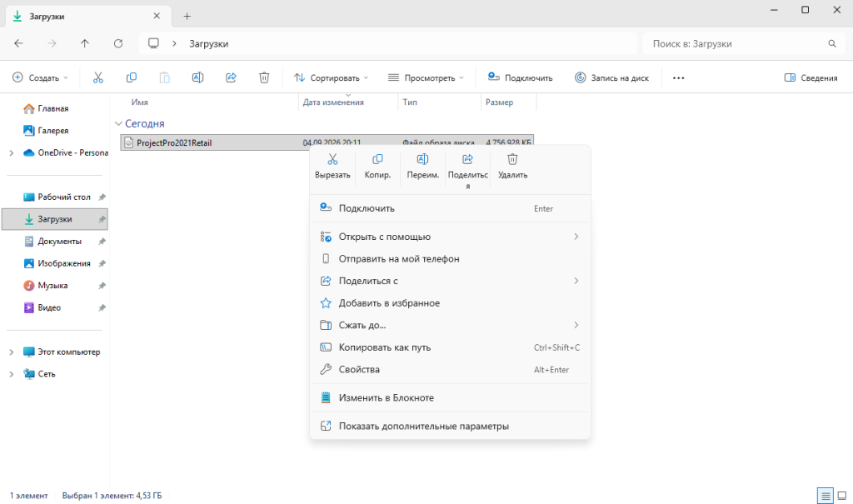This screenshot has width=853, height=504.
Task: Select Свойства in context menu
Action: [450, 370]
